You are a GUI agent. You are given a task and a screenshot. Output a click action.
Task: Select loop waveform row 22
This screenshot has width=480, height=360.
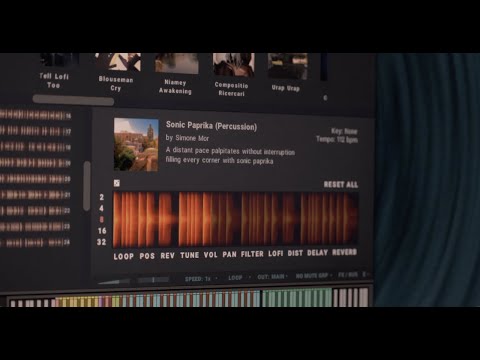click(35, 211)
